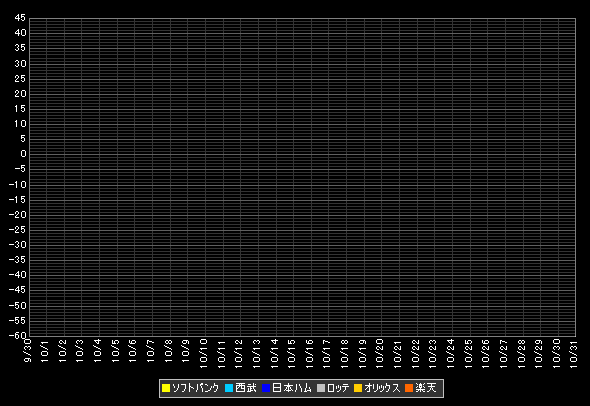Click the 10/15 date label on x-axis
Image resolution: width=590 pixels, height=406 pixels.
(292, 353)
